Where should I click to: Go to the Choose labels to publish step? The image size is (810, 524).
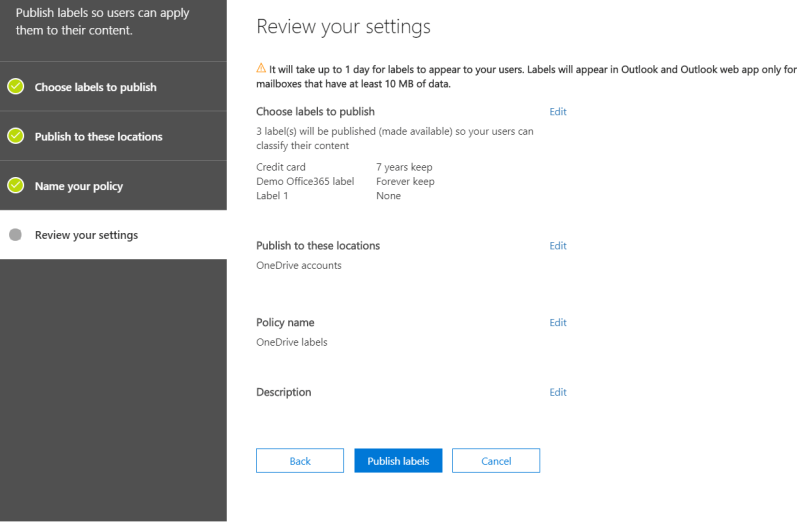click(x=95, y=87)
